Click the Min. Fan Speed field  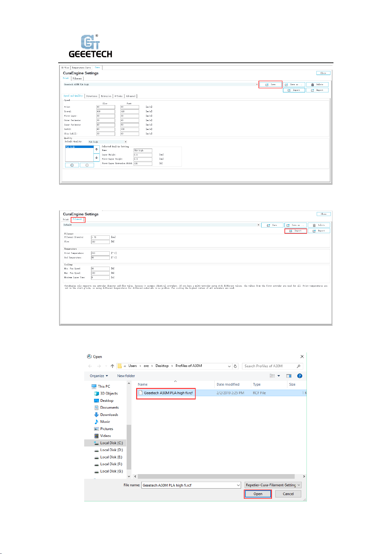pos(100,269)
